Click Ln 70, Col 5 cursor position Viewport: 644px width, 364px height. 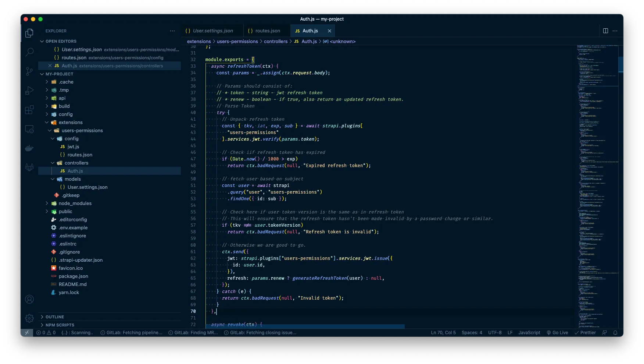click(x=443, y=333)
